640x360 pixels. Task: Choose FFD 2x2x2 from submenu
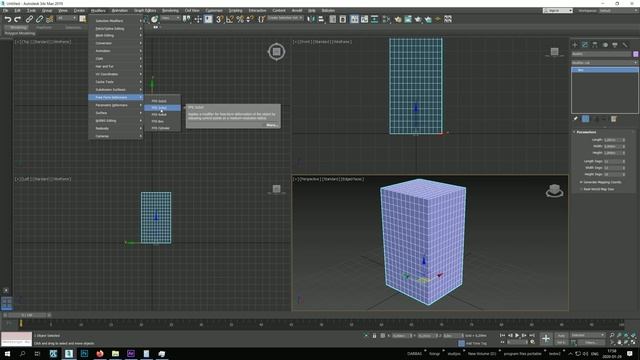[x=162, y=101]
